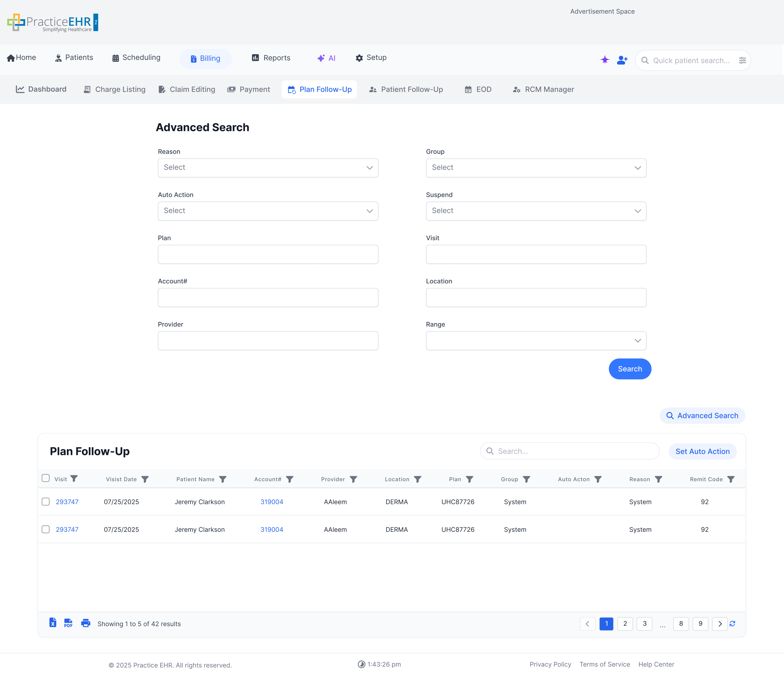Open search filter settings beside quick patient search
This screenshot has width=784, height=677.
pos(742,60)
